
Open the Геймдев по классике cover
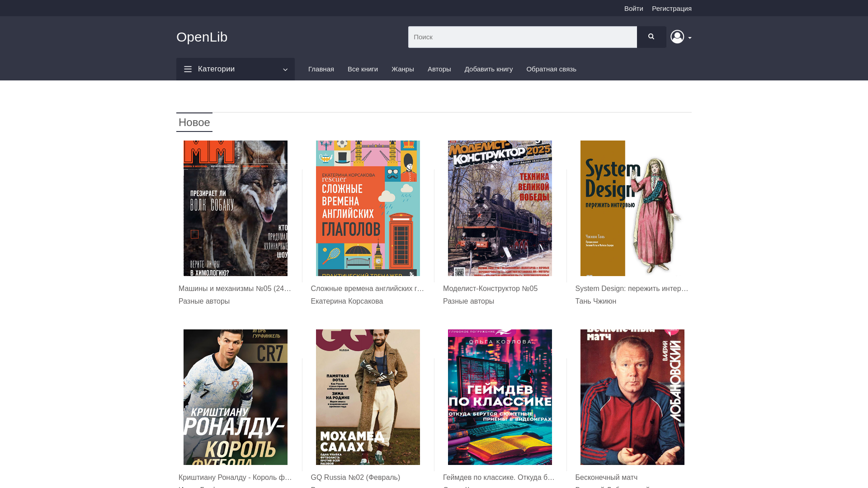click(x=500, y=397)
